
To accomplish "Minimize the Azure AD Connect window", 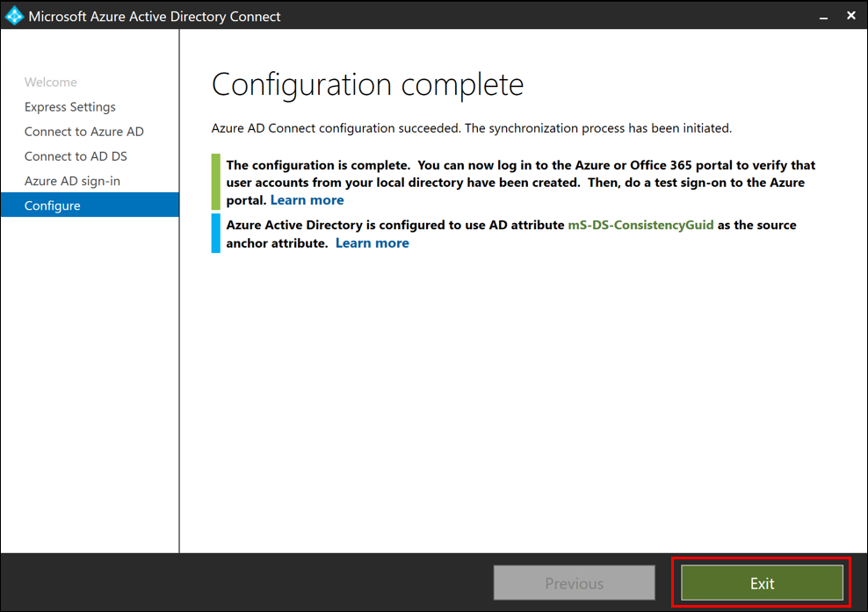I will pos(823,16).
